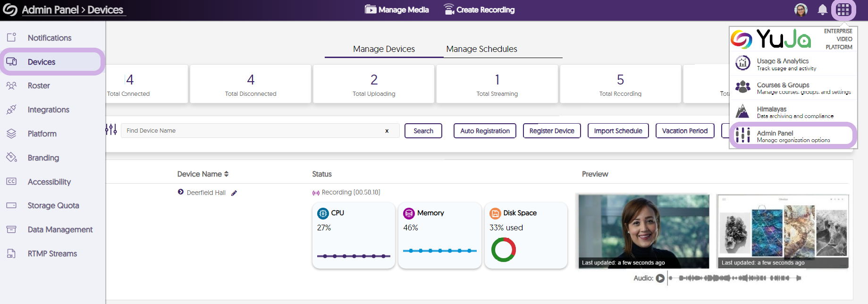Clear the Find Device Name field
868x304 pixels.
[x=387, y=131]
